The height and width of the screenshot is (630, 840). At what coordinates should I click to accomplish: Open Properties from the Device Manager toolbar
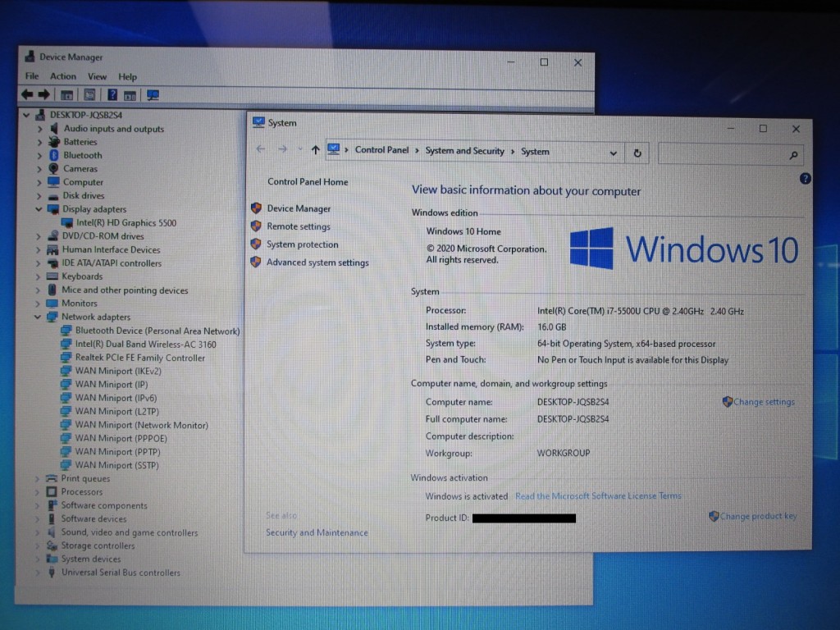[89, 95]
